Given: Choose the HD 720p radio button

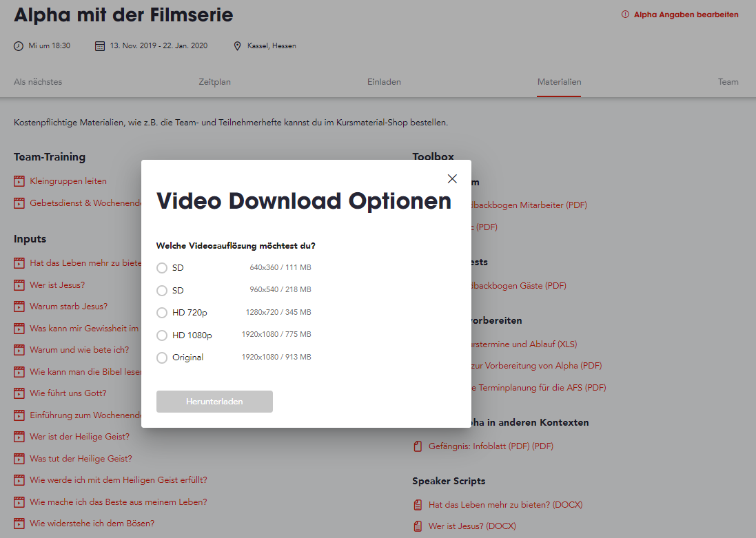Looking at the screenshot, I should pos(162,313).
